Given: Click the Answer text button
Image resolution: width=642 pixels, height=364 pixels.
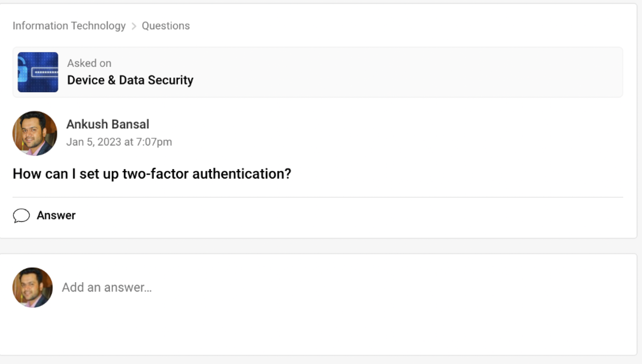Looking at the screenshot, I should pyautogui.click(x=56, y=216).
